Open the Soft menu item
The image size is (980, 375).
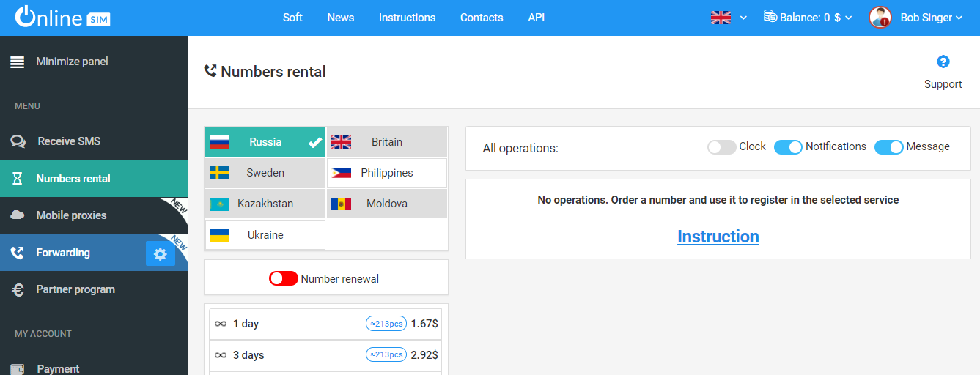click(292, 18)
